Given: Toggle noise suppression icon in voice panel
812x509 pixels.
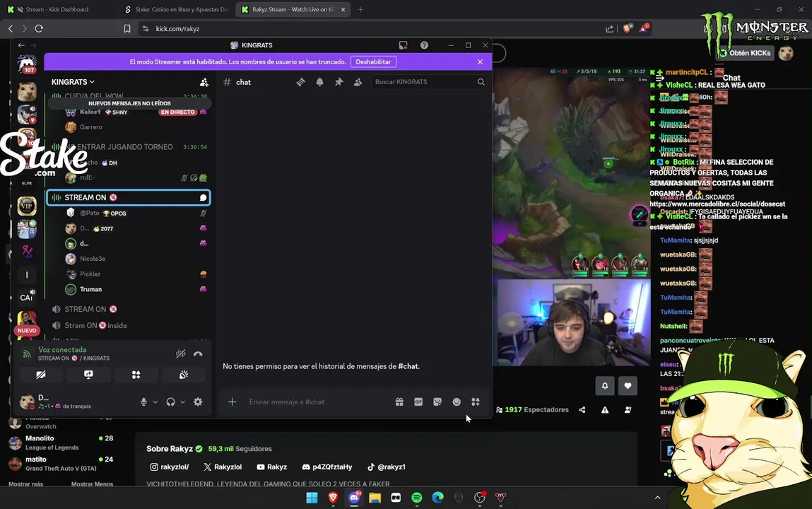Looking at the screenshot, I should (x=180, y=354).
